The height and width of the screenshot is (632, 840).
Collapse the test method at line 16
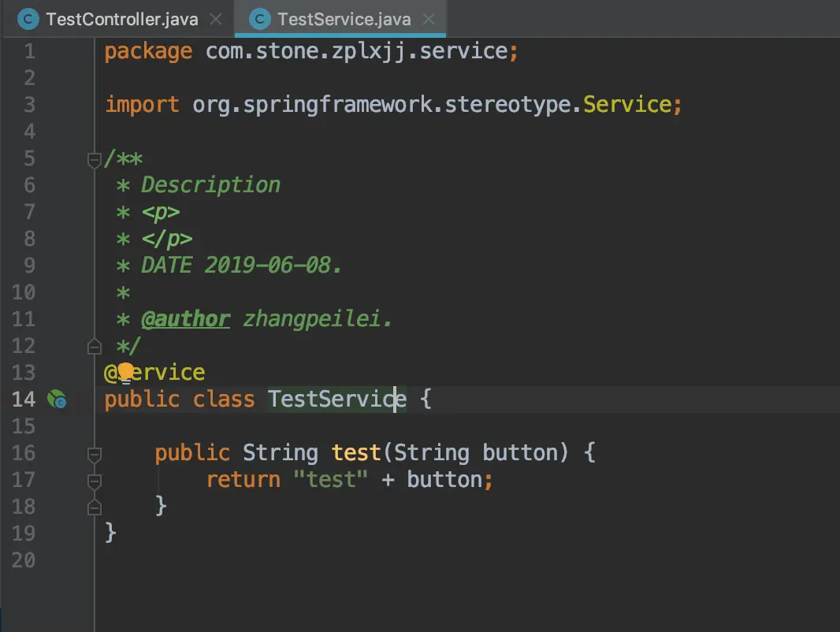click(95, 454)
